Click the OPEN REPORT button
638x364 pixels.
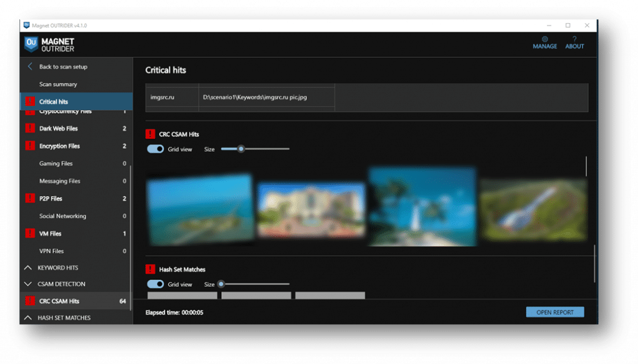pyautogui.click(x=555, y=312)
